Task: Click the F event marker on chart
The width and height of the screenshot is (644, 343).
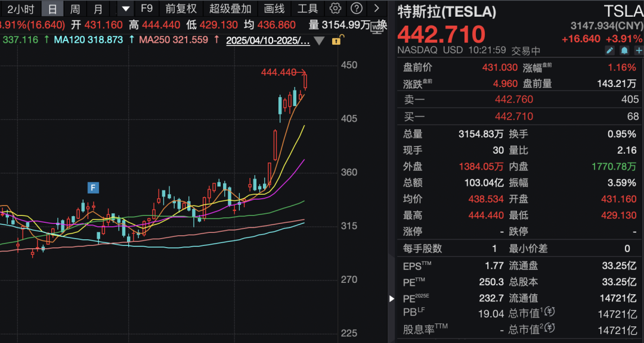Action: point(93,188)
